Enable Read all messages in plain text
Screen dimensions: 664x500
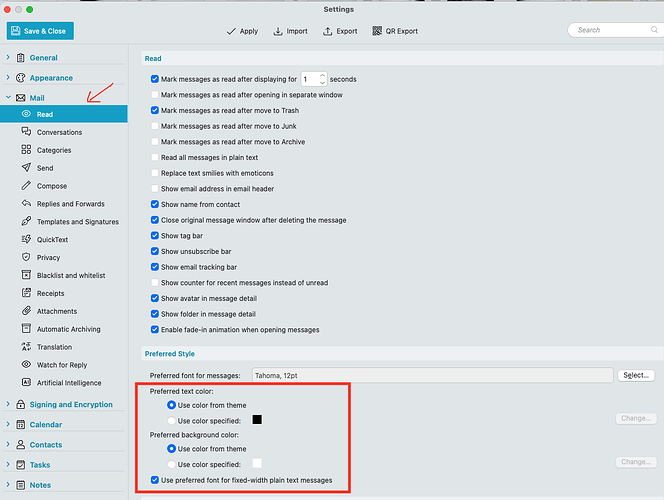pos(155,157)
